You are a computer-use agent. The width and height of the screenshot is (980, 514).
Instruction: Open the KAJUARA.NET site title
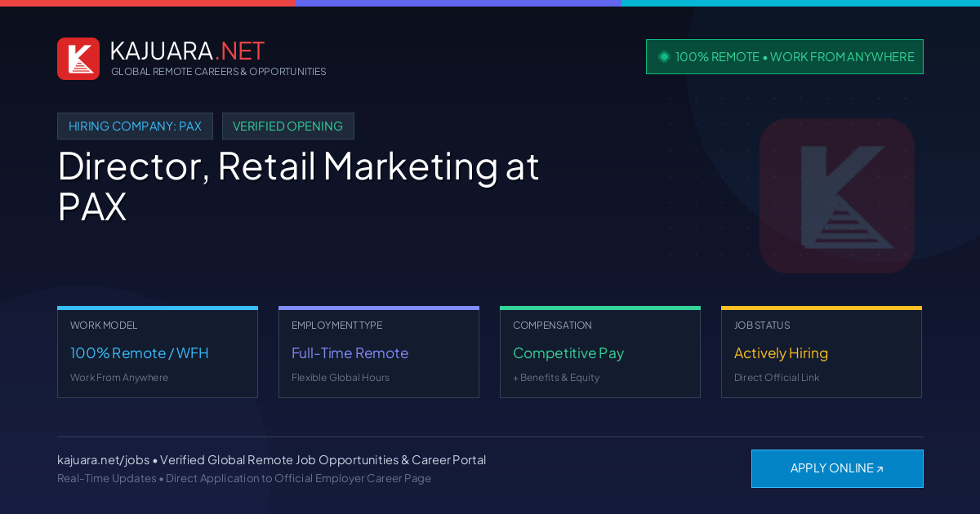pyautogui.click(x=187, y=51)
